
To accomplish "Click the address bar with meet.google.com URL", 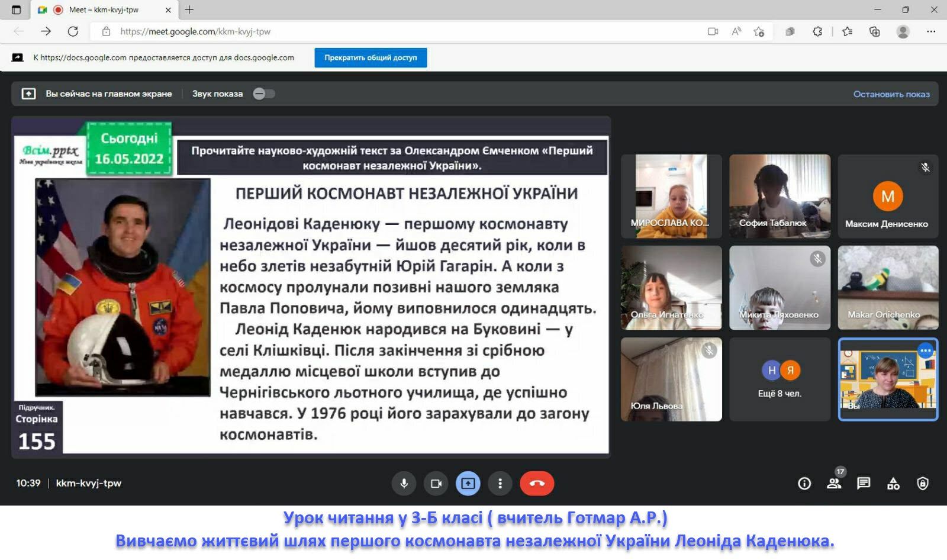I will point(355,31).
